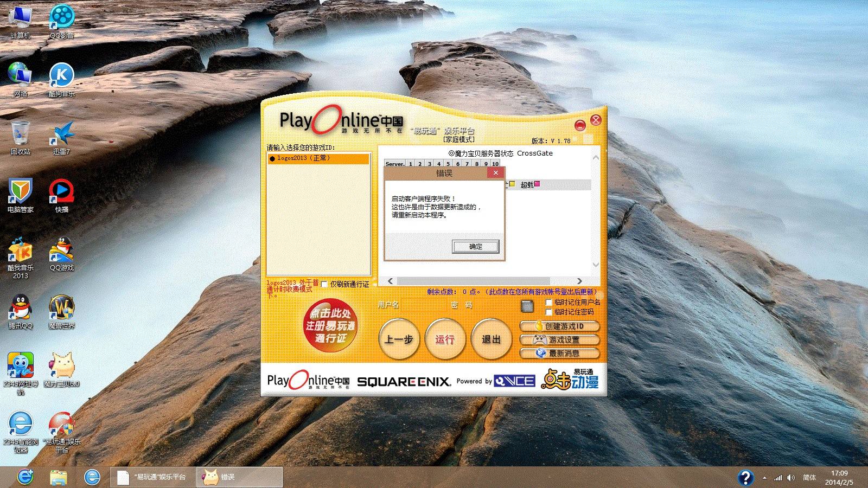Click the pink 超载 legend swatch
868x488 pixels.
point(537,184)
